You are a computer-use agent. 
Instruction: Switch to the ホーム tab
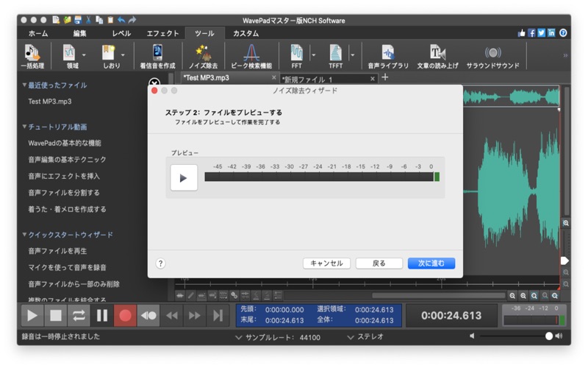(38, 33)
